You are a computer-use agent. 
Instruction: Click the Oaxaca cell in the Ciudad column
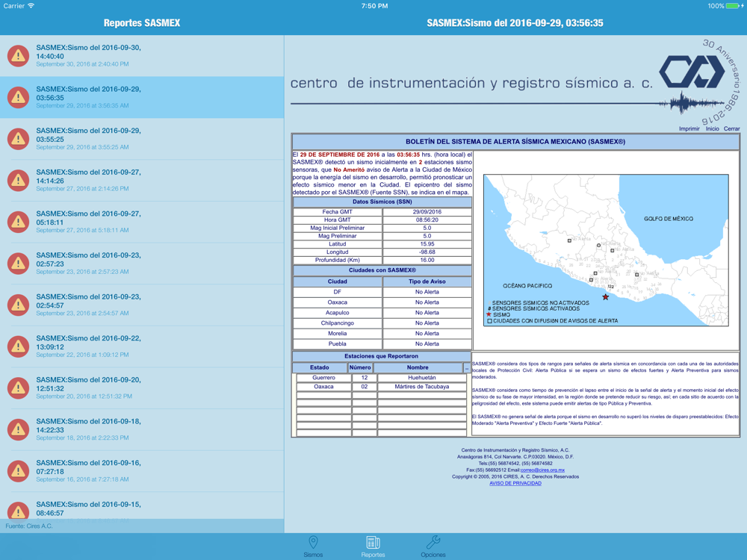pos(338,302)
